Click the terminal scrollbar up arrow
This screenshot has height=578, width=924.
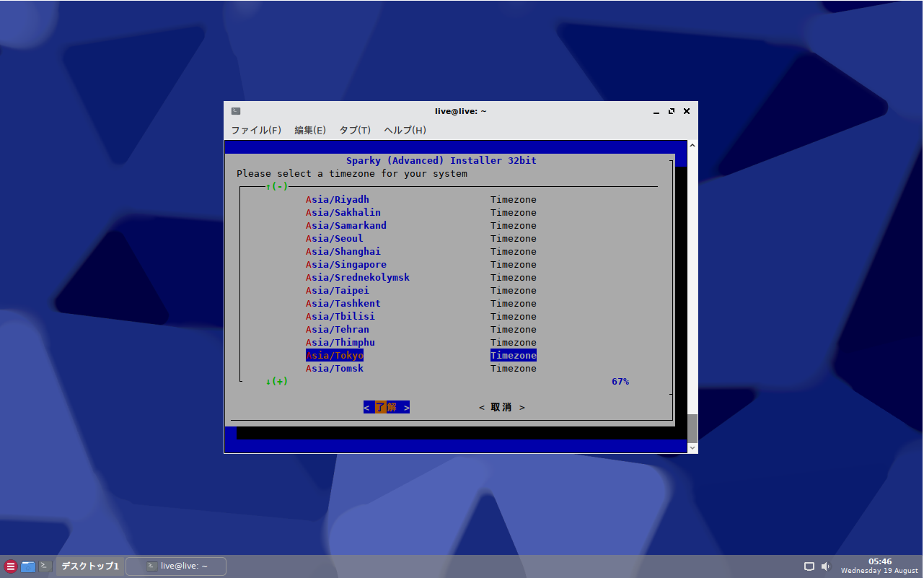coord(692,146)
